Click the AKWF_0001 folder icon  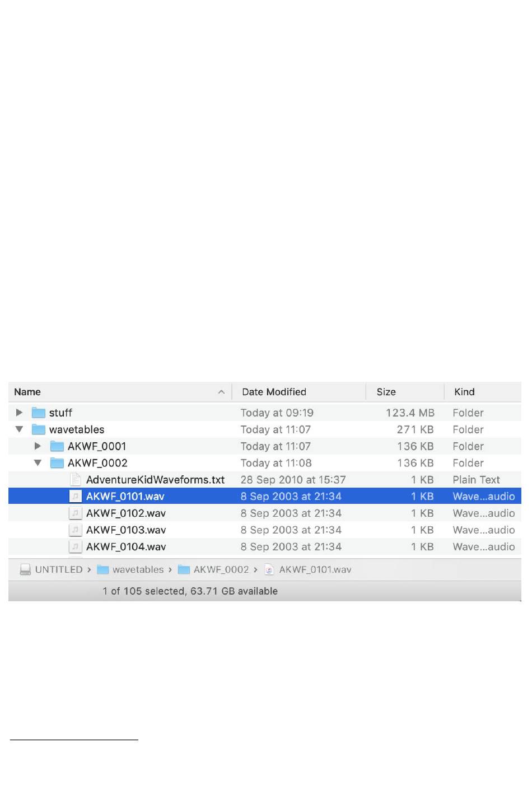point(57,446)
